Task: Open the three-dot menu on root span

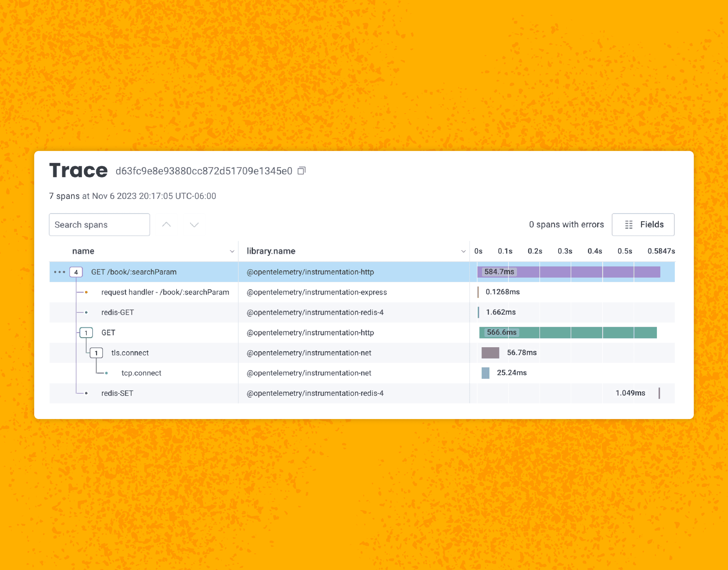Action: pyautogui.click(x=59, y=272)
